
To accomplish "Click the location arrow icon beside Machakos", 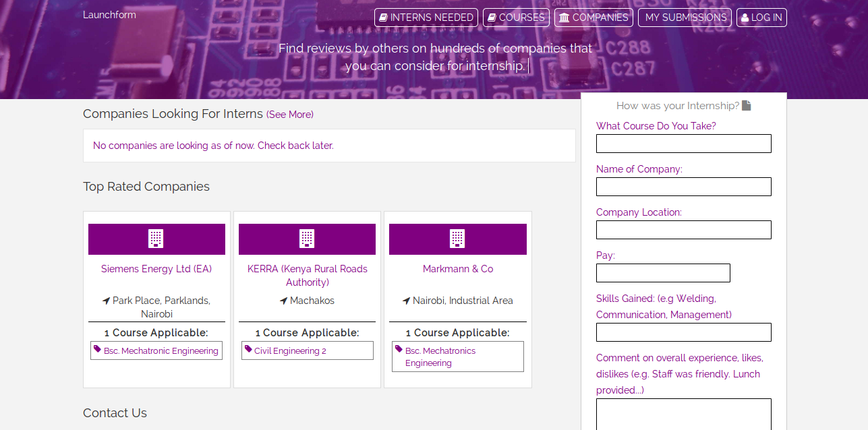I will (283, 301).
